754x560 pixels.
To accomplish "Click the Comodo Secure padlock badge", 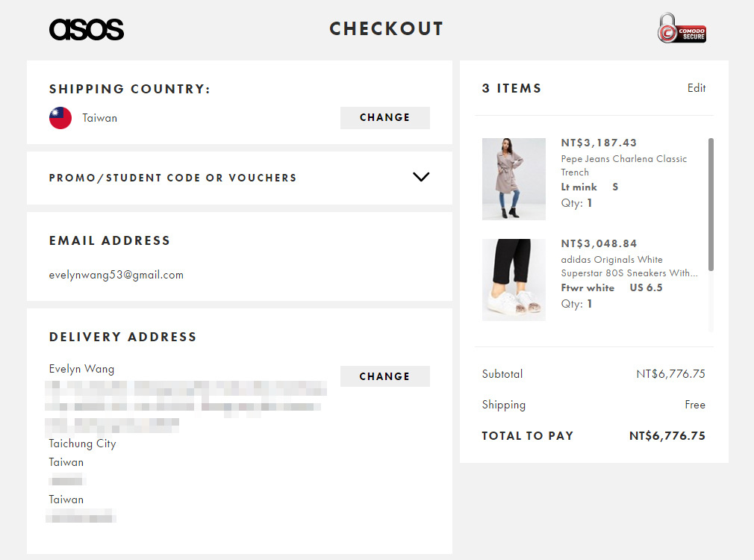I will 682,28.
